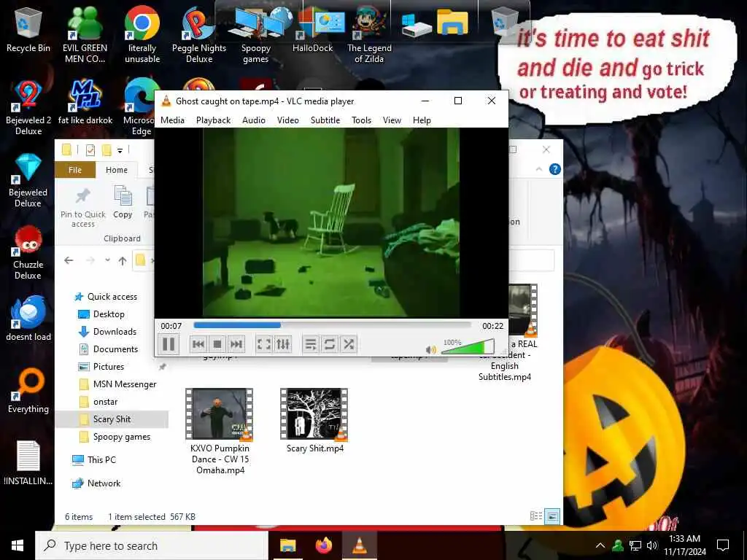Screen dimensions: 747x560
Task: Open the VLC Media menu
Action: [x=172, y=120]
